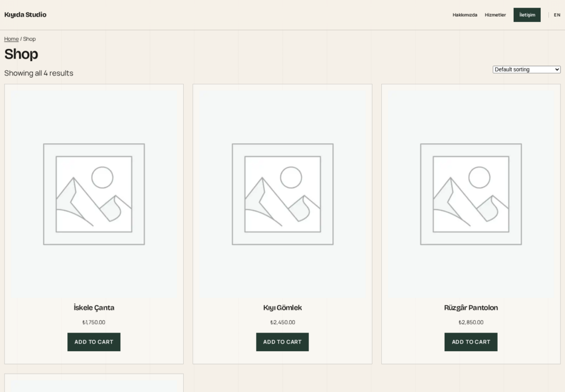Click the İletişim button in header
565x392 pixels.
pos(527,15)
